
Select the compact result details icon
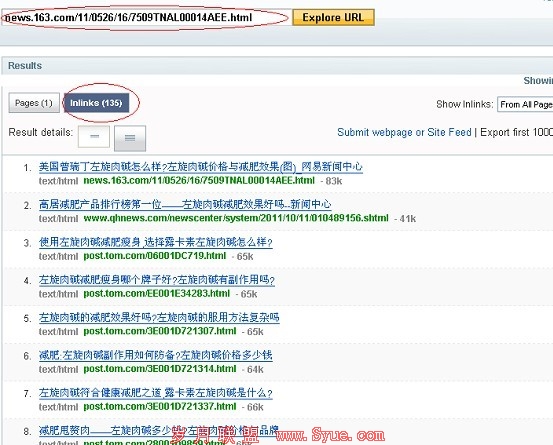[94, 136]
